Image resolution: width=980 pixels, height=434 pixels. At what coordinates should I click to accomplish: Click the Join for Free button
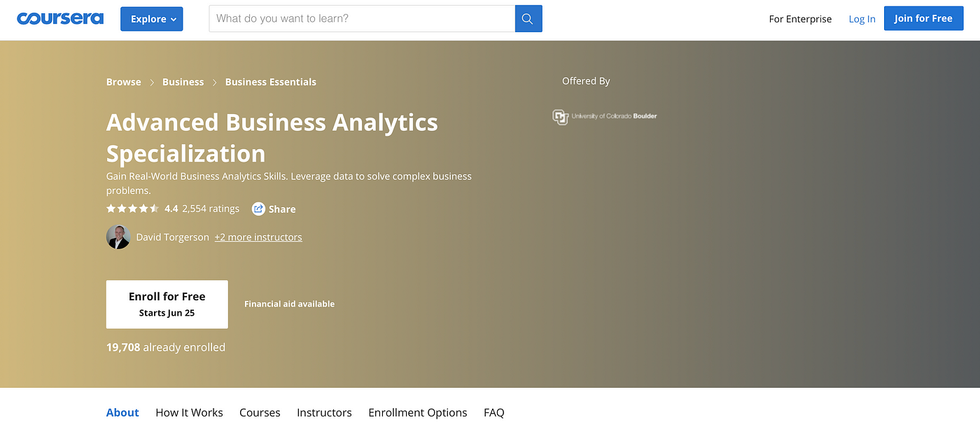click(923, 19)
